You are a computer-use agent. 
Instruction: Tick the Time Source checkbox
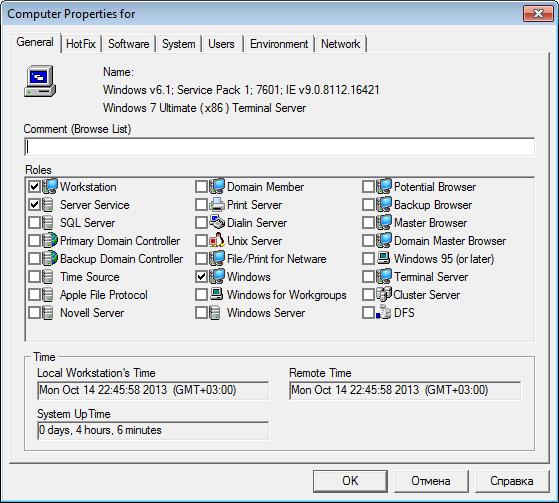pos(35,277)
